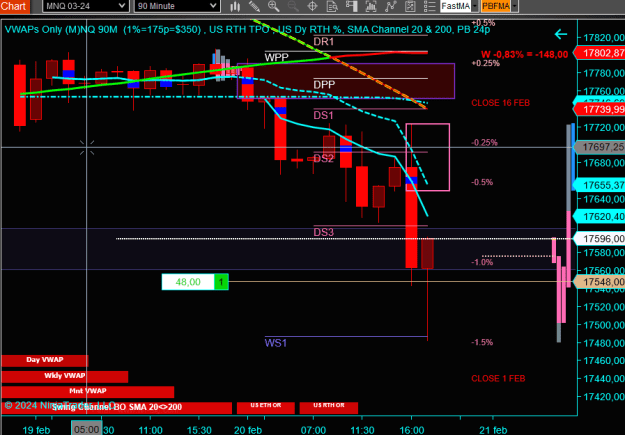This screenshot has height=435, width=625.
Task: Open the MNQ 03-24 instrument dropdown
Action: (85, 6)
